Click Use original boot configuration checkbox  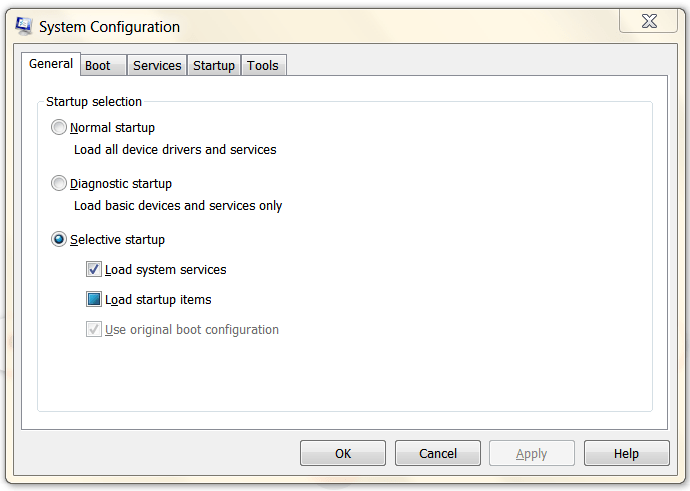pos(94,329)
